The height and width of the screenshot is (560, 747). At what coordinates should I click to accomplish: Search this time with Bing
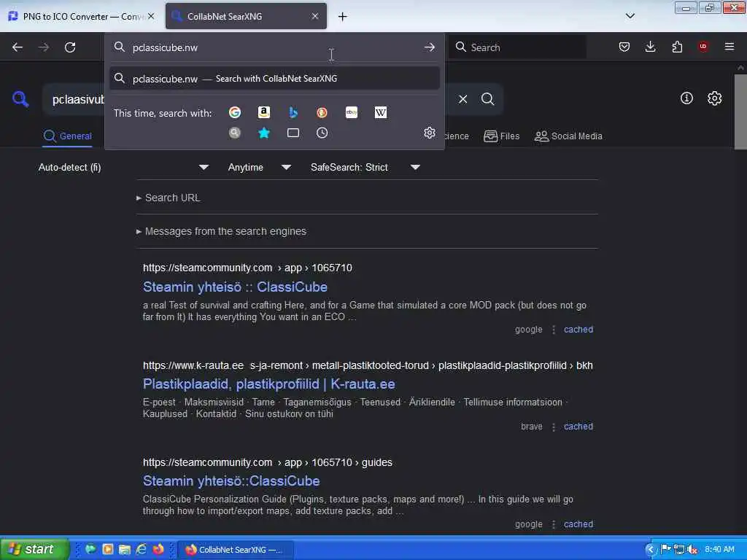[x=293, y=112]
